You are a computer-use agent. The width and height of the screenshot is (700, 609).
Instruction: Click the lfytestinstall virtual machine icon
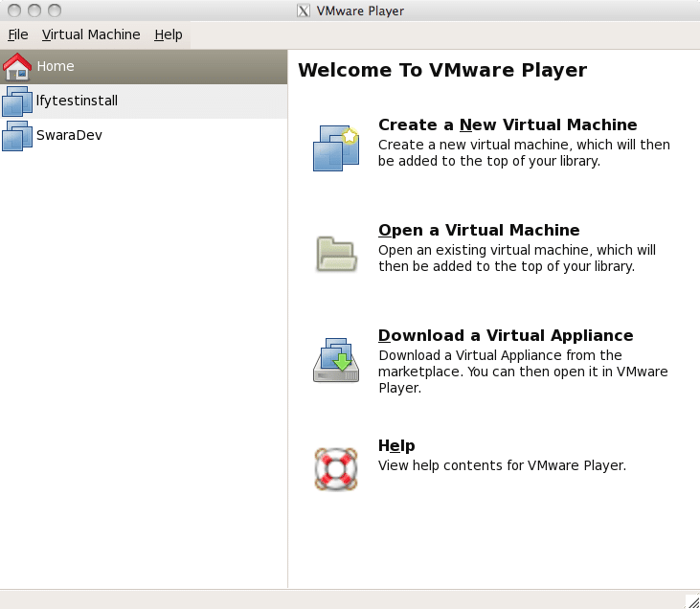tap(17, 101)
